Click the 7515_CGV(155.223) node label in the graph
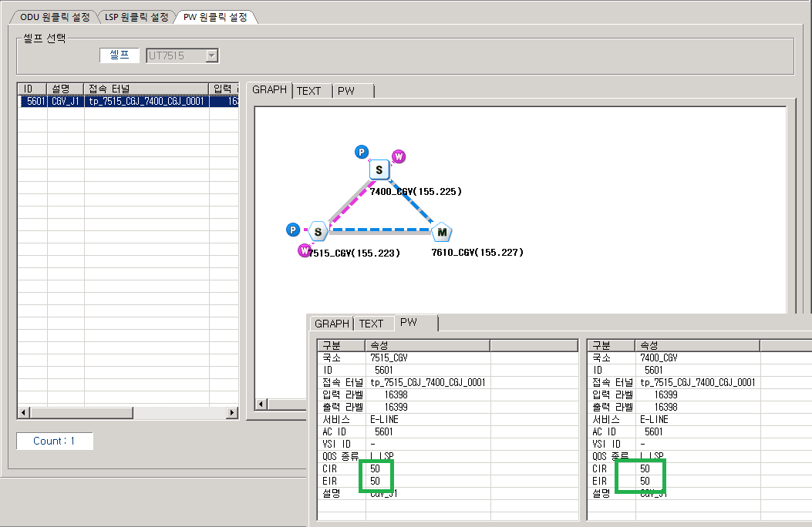812x527 pixels. [x=354, y=253]
